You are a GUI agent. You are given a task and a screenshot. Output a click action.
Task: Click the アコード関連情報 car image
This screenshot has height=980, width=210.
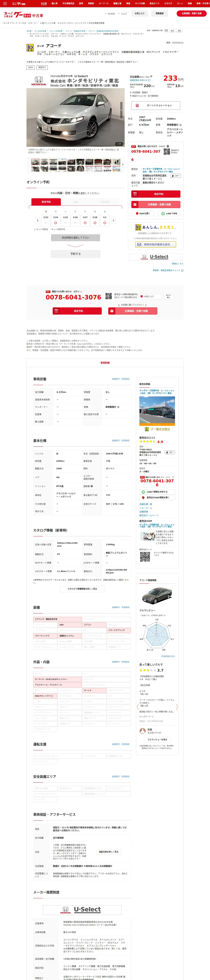click(x=157, y=596)
